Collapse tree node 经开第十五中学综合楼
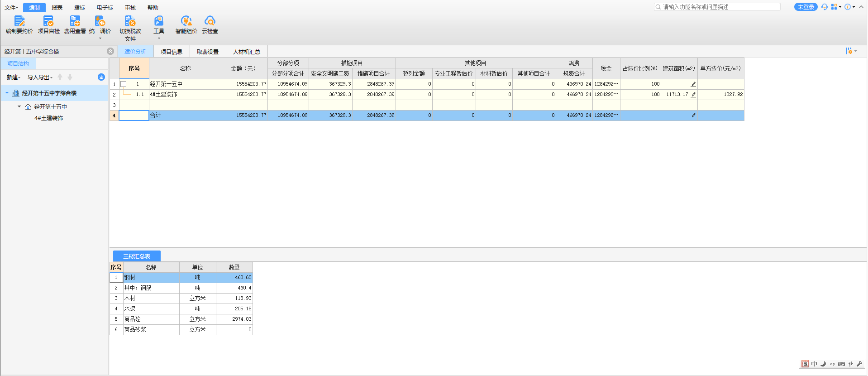The height and width of the screenshot is (376, 868). pyautogui.click(x=7, y=93)
